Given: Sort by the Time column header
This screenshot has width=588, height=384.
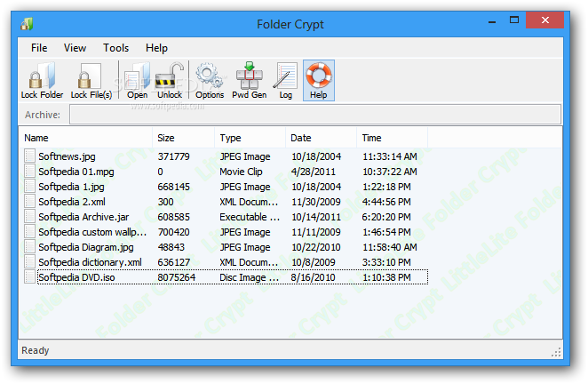Looking at the screenshot, I should [392, 138].
